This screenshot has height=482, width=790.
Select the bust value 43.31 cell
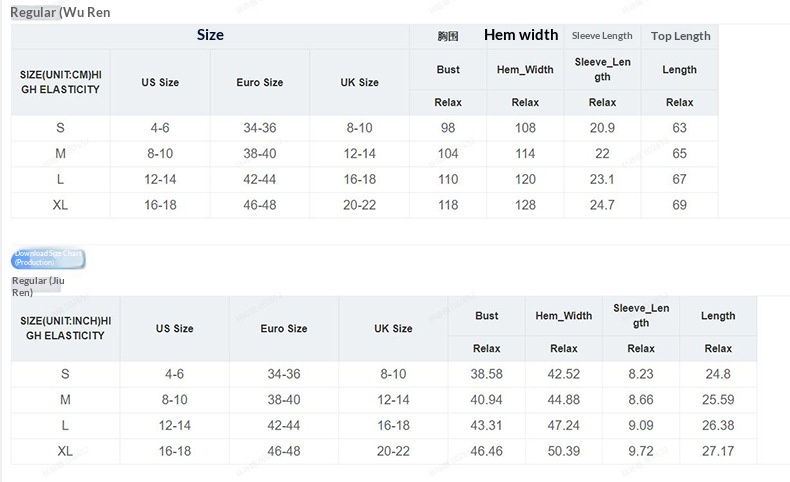tap(487, 425)
